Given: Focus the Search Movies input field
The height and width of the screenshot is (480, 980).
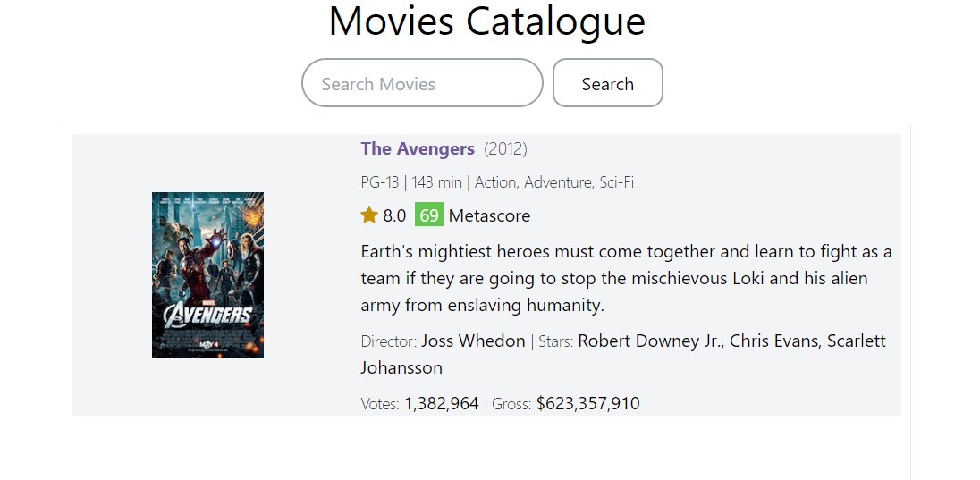Looking at the screenshot, I should (x=422, y=83).
